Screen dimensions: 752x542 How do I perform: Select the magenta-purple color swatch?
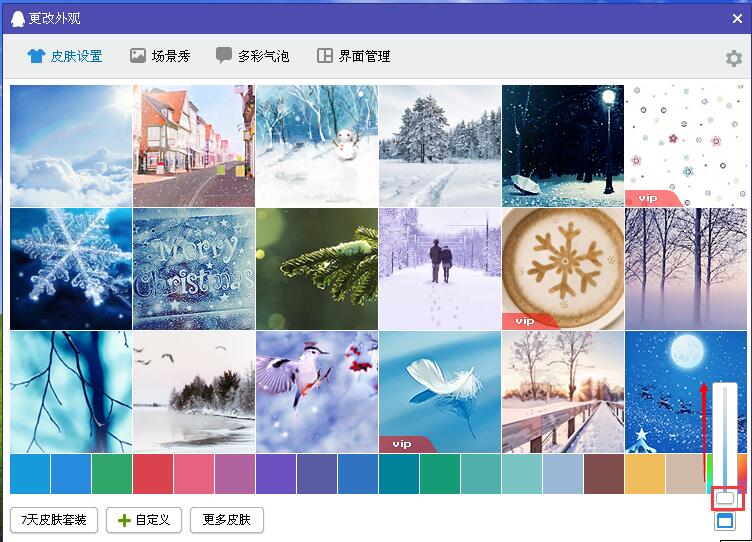click(x=235, y=474)
